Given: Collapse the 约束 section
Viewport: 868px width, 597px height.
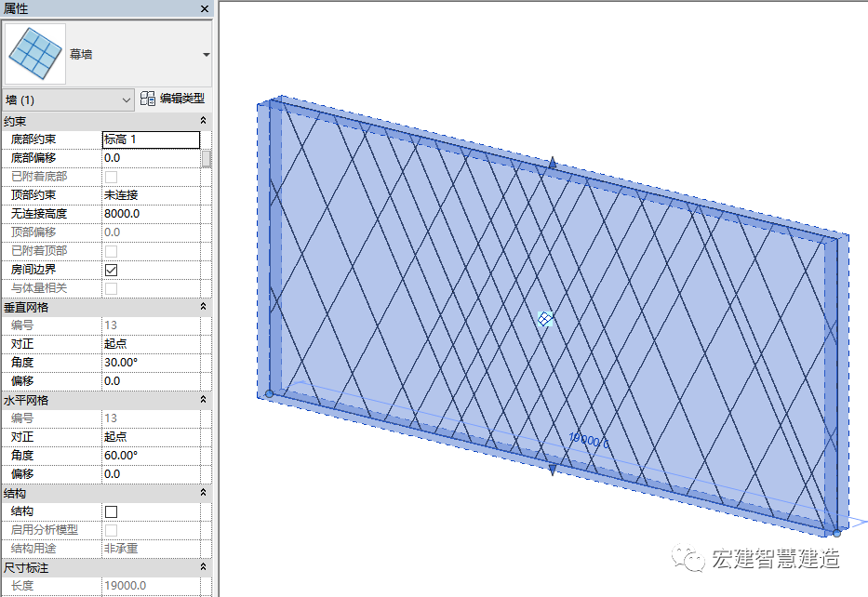Looking at the screenshot, I should (203, 121).
